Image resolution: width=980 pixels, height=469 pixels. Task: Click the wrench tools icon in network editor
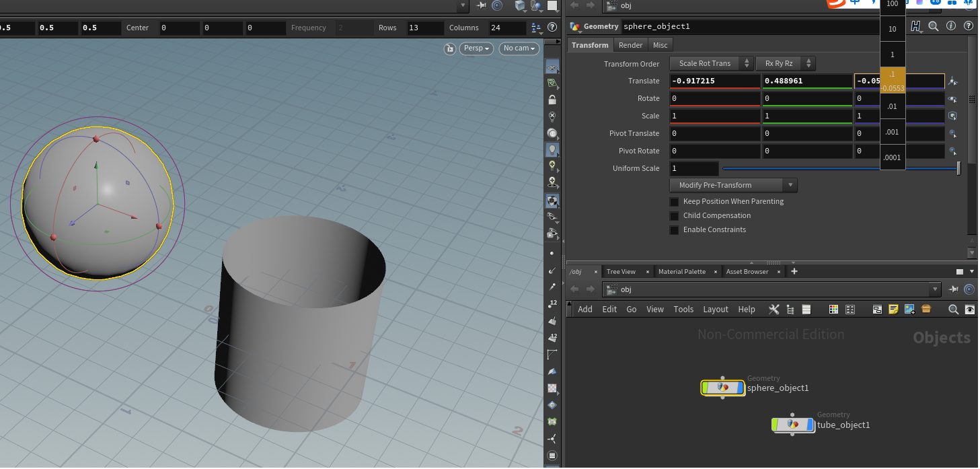[x=774, y=310]
